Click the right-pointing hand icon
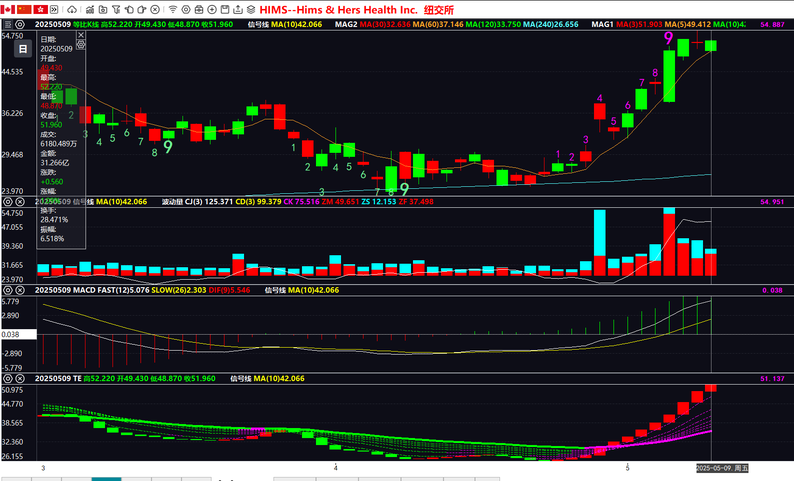The width and height of the screenshot is (794, 481). (142, 9)
